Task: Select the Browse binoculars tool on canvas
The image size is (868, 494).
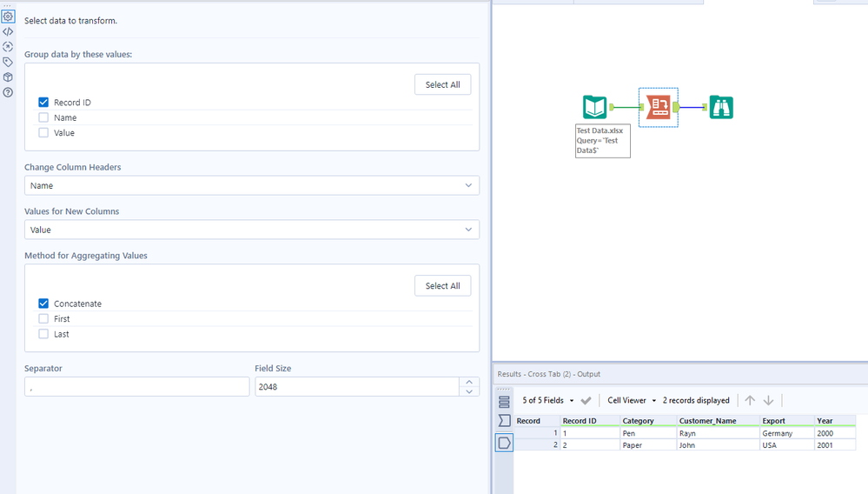Action: [721, 107]
